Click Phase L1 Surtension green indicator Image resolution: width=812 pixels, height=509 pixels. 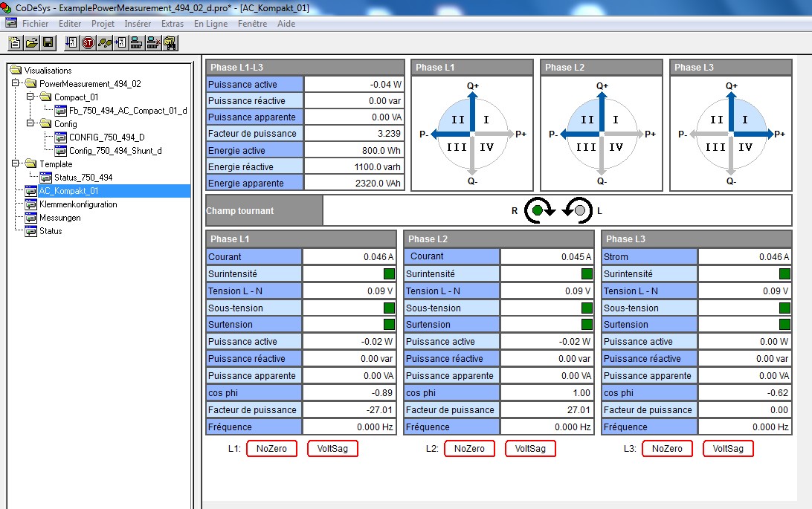[x=389, y=324]
